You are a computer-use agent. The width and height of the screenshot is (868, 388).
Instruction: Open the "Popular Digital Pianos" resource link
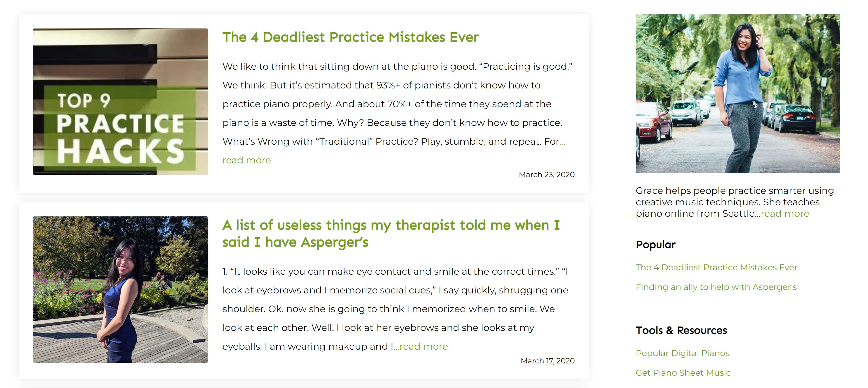point(682,353)
